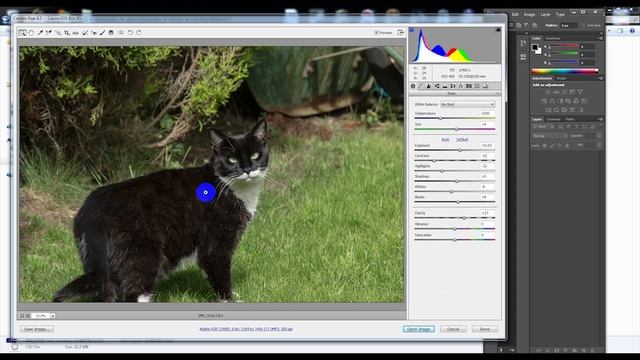Open the Split Toning panel icon
This screenshot has height=360, width=640.
(445, 86)
